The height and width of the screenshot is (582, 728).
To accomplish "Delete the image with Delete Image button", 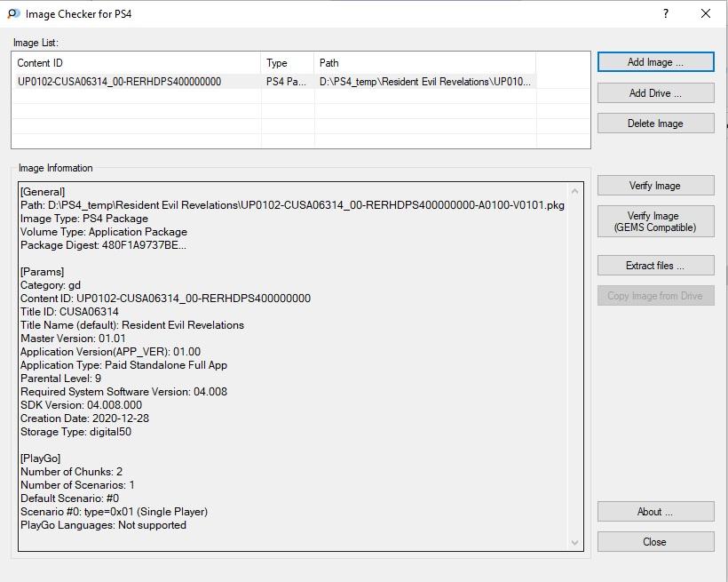I will (x=655, y=124).
